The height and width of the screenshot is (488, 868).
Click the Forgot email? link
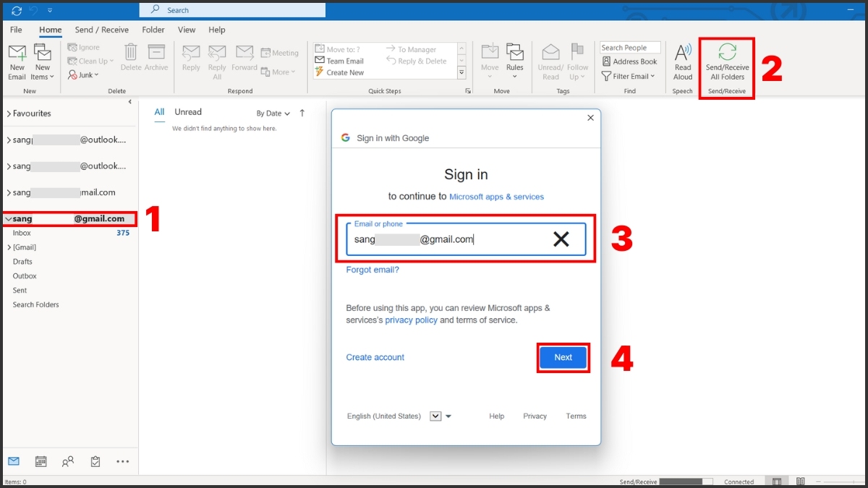click(373, 270)
